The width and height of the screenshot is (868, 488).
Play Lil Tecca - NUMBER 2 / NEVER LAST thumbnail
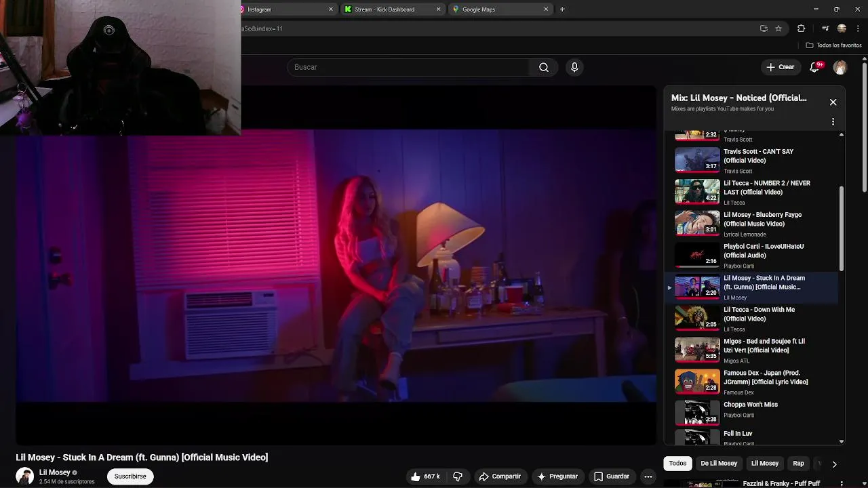[x=697, y=192]
